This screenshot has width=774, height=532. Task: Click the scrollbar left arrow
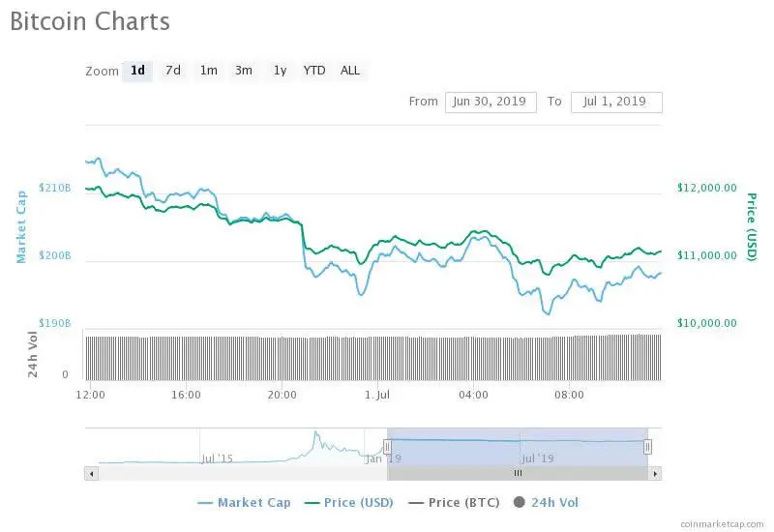[92, 473]
